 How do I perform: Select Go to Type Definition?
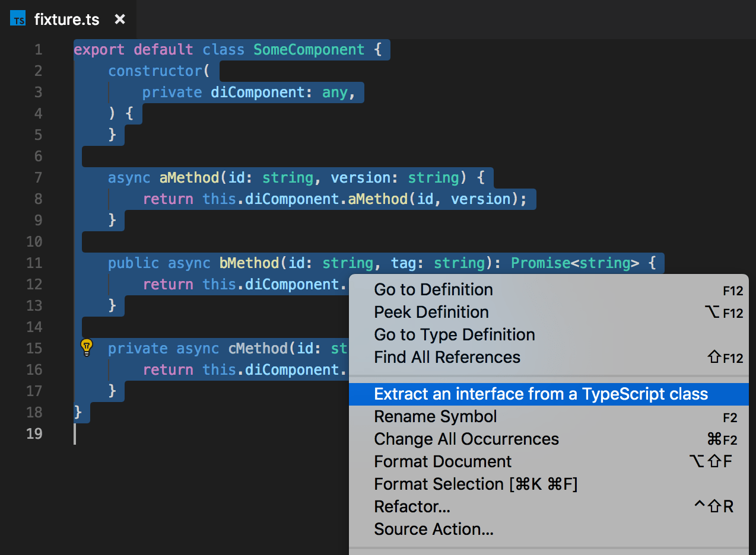click(454, 334)
